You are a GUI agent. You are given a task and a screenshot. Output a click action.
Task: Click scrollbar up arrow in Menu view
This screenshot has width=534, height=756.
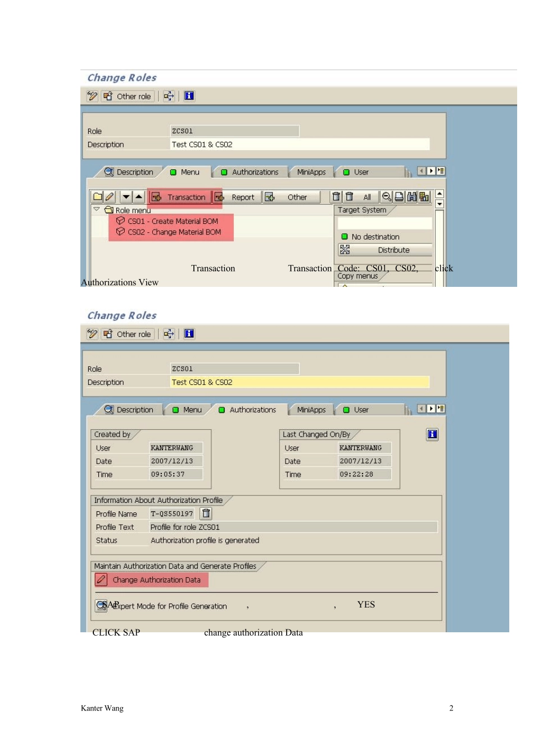[x=440, y=193]
